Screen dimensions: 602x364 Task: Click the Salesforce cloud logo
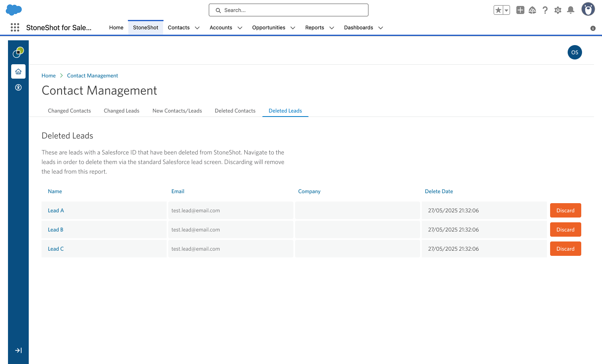[14, 10]
